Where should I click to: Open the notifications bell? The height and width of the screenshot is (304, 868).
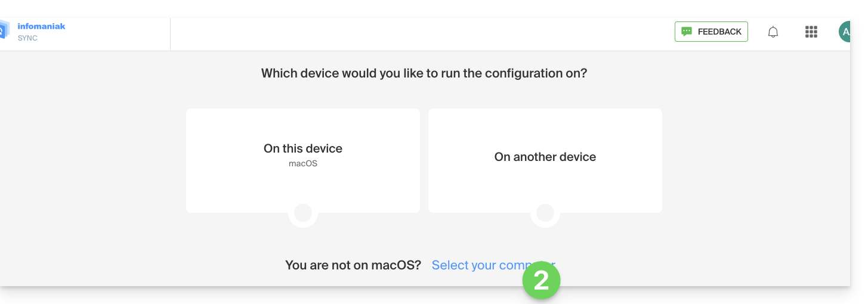pyautogui.click(x=773, y=32)
